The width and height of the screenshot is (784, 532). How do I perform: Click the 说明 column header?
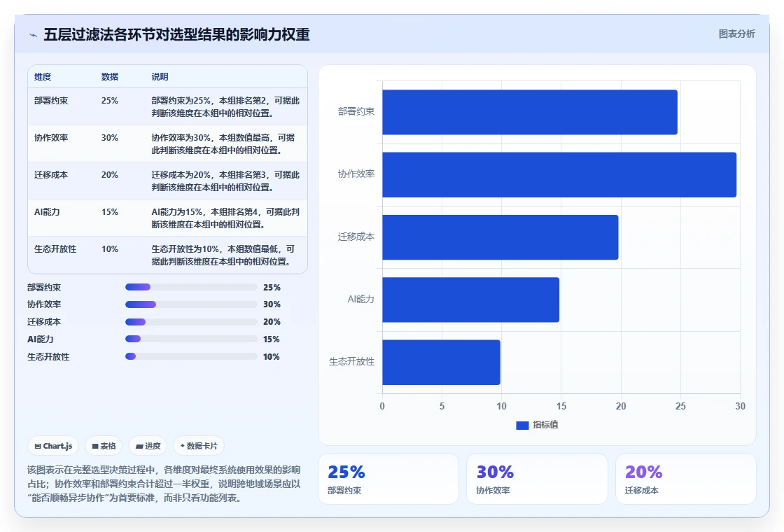pos(160,76)
